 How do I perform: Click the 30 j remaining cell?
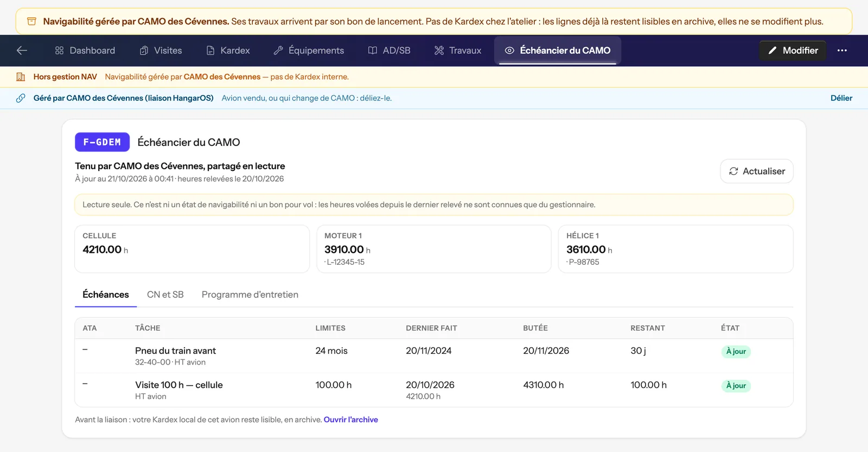(639, 351)
